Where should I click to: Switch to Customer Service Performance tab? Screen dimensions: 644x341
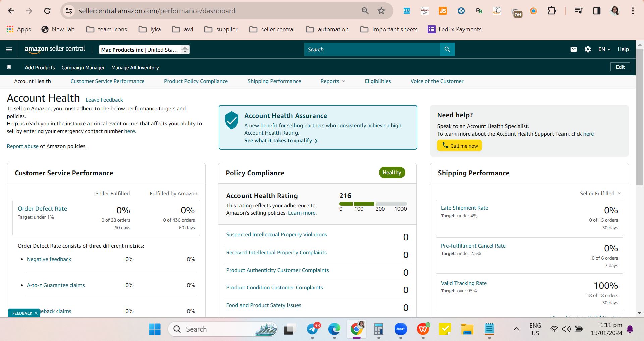point(107,81)
